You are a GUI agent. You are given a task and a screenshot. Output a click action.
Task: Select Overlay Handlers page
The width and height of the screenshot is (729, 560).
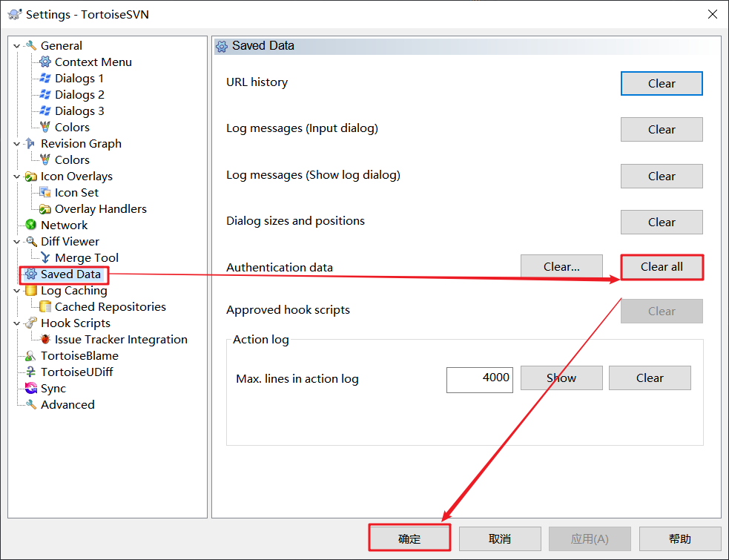100,209
